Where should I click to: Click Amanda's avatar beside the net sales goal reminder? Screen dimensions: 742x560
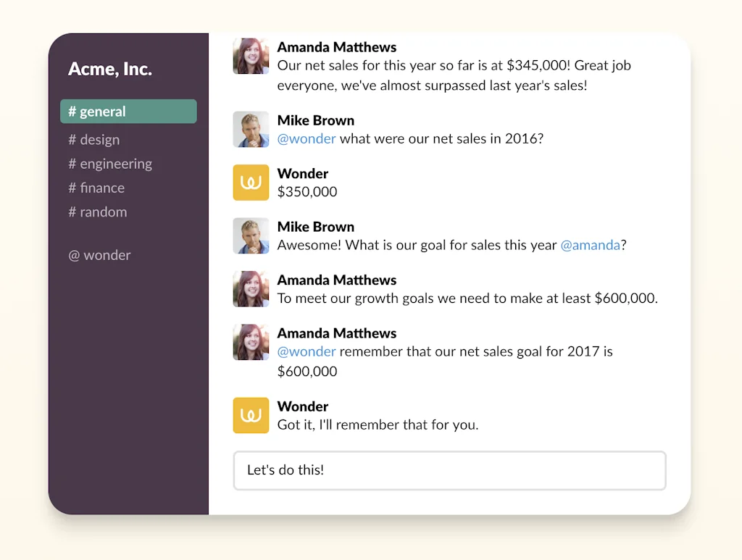[x=250, y=341]
